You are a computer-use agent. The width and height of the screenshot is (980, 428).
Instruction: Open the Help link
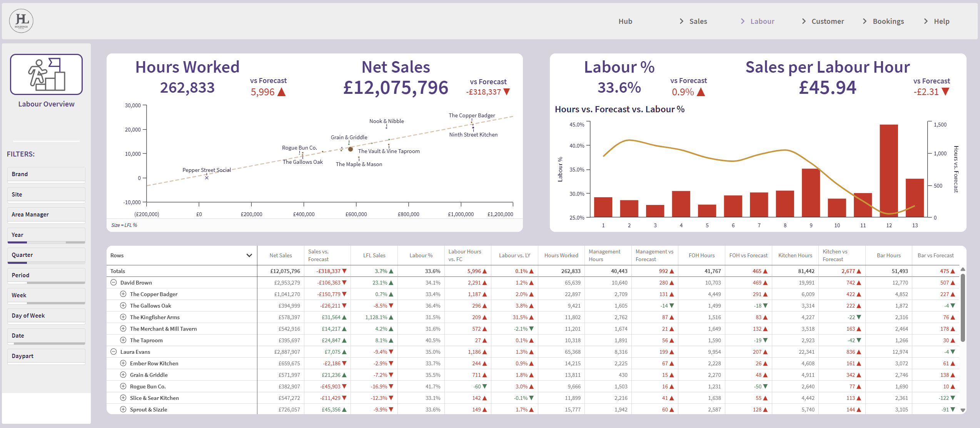click(942, 22)
